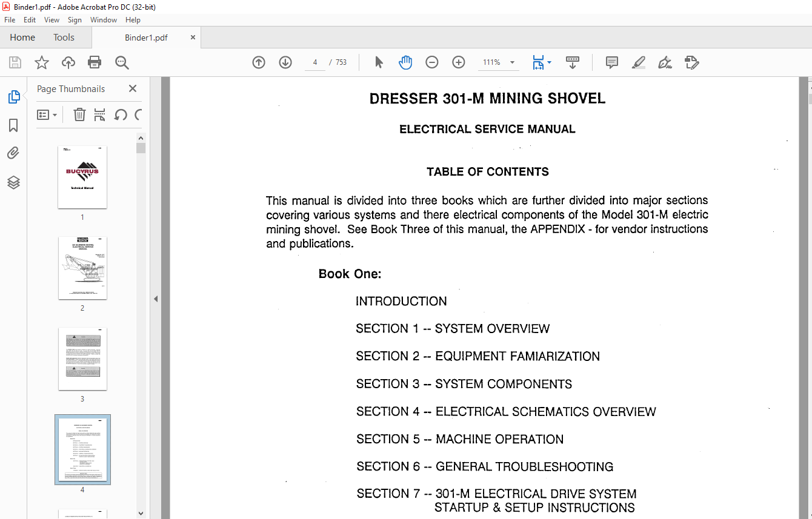Go to next page arrow
The height and width of the screenshot is (519, 812).
click(285, 62)
